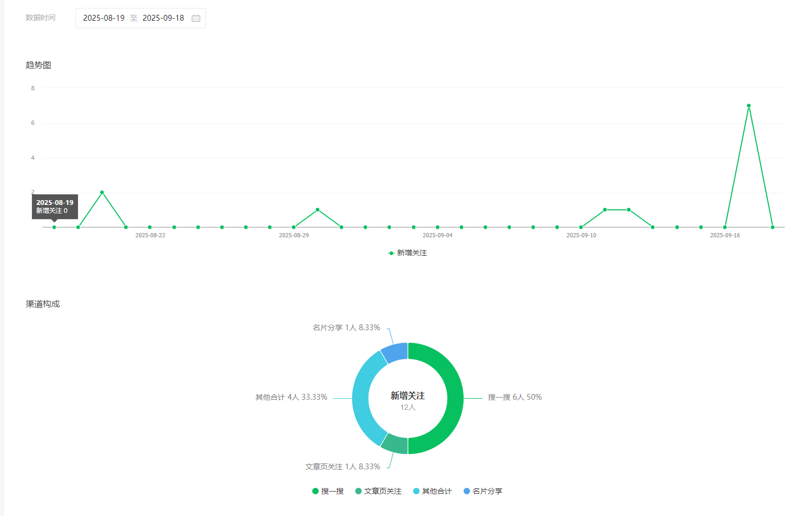This screenshot has width=812, height=516.
Task: Click the 数据时间 label
Action: (40, 18)
